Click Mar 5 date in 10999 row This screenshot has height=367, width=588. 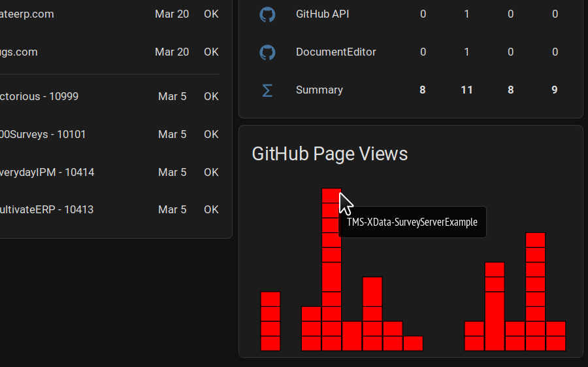tap(172, 96)
